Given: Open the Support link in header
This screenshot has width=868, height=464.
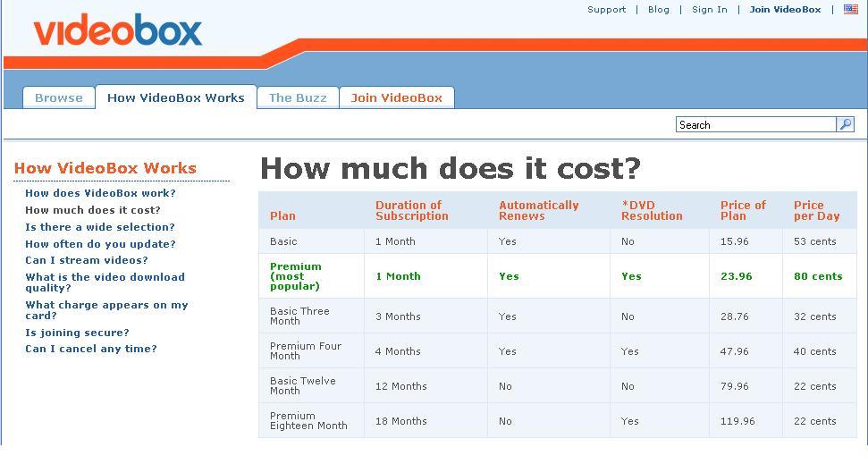Looking at the screenshot, I should coord(607,10).
